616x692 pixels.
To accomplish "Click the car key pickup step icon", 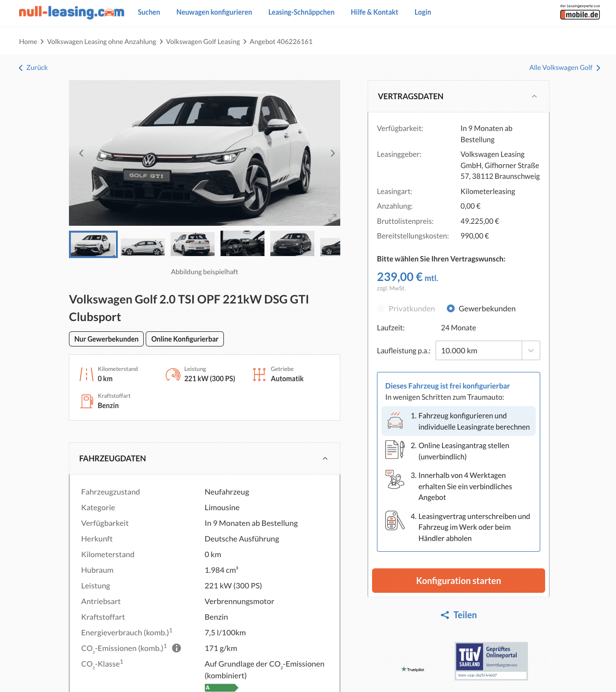I will point(395,520).
